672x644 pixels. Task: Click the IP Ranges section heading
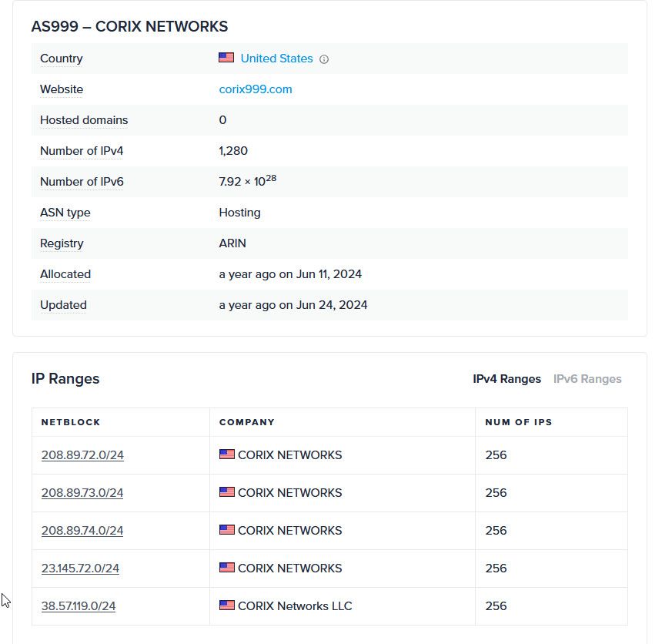[65, 379]
